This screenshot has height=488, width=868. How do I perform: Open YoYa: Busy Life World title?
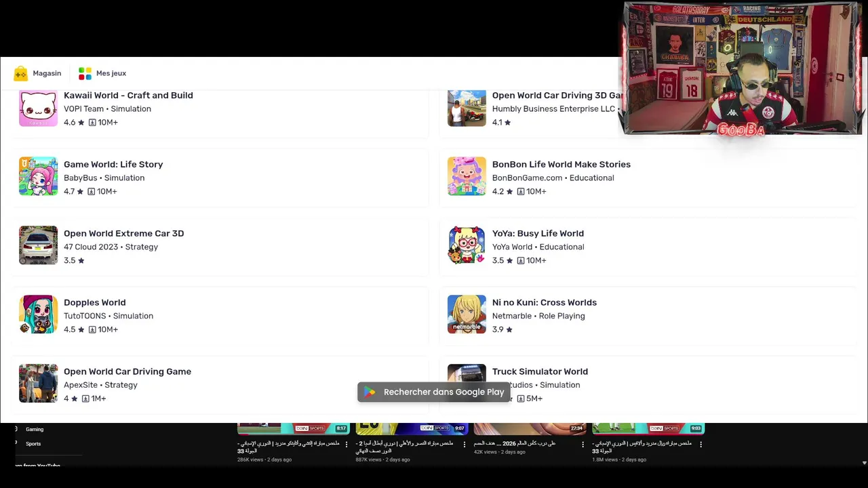pyautogui.click(x=538, y=234)
